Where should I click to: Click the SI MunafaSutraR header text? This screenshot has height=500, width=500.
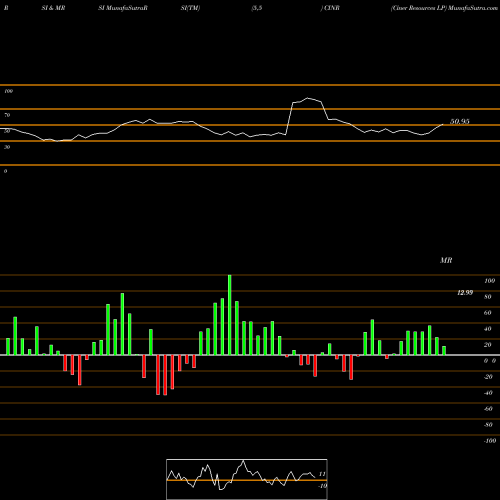123,8
